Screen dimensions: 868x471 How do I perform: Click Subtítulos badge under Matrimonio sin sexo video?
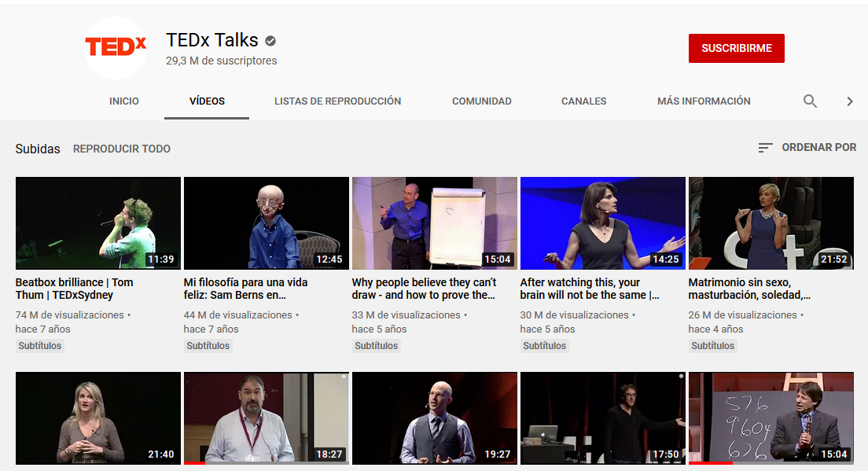click(713, 346)
